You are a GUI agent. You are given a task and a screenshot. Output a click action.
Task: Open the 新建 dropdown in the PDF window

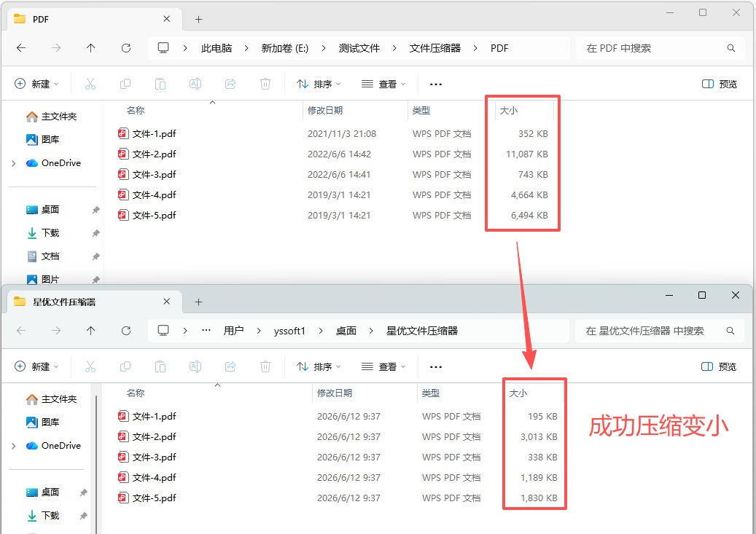(x=36, y=84)
